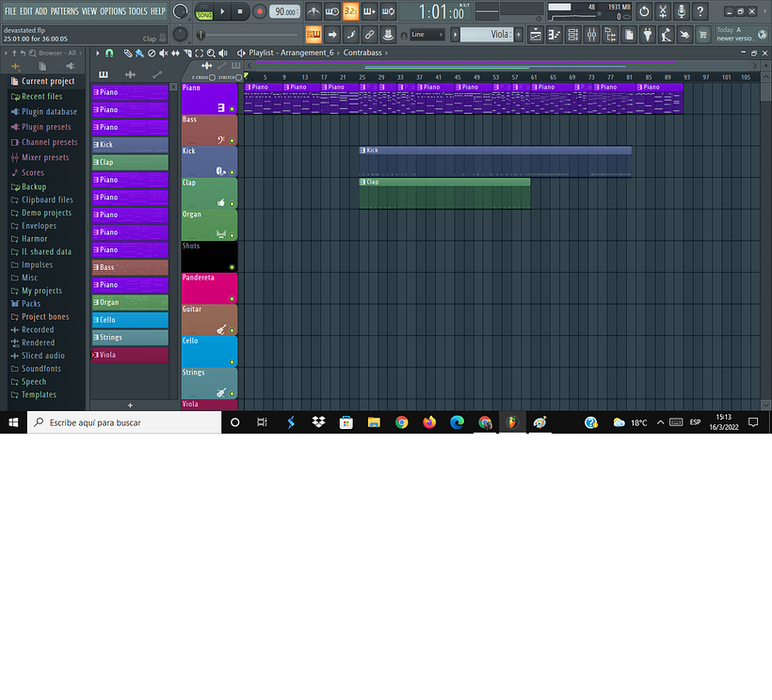Open the content library shopping cart
772x700 pixels.
[x=703, y=35]
